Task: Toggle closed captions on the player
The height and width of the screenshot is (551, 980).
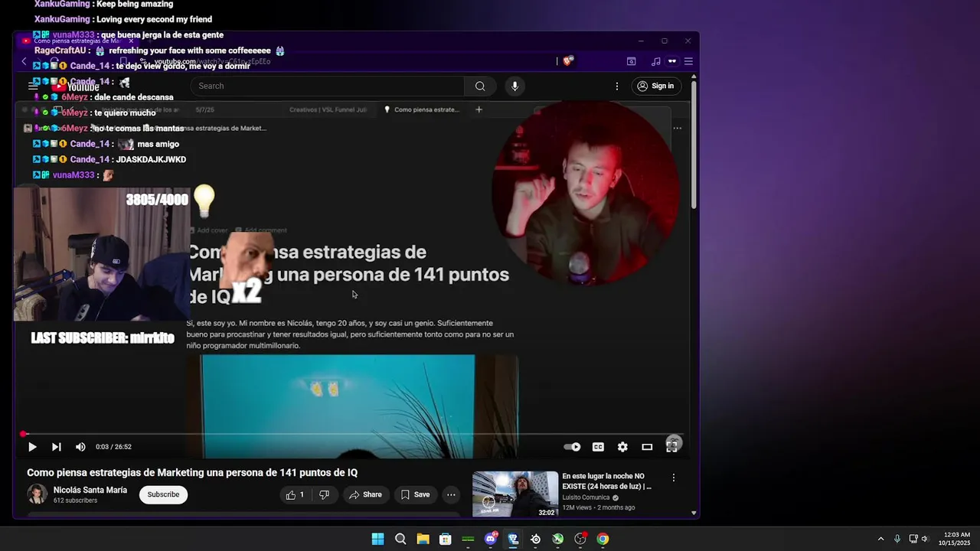Action: coord(598,447)
